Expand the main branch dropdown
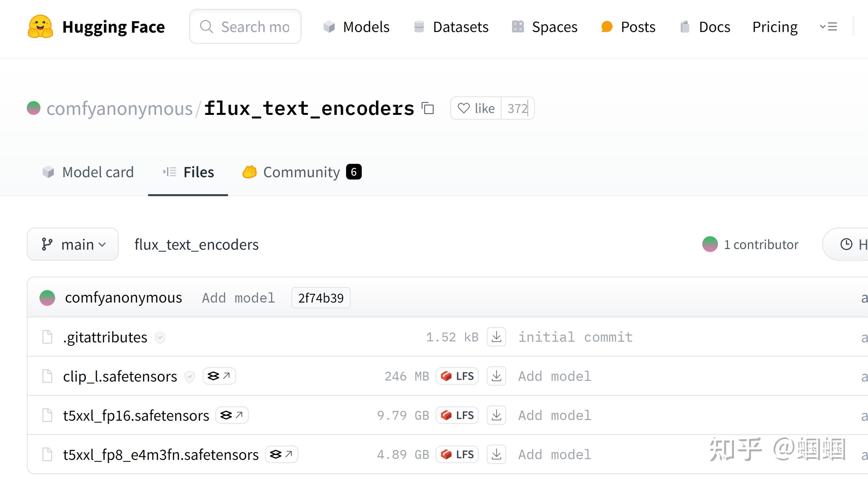Viewport: 868px width, 484px height. 73,244
